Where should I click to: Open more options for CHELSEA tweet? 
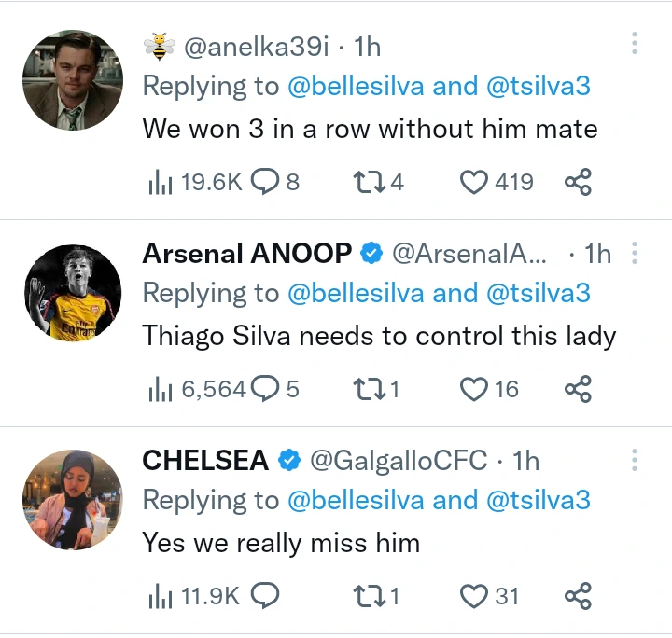(x=635, y=460)
